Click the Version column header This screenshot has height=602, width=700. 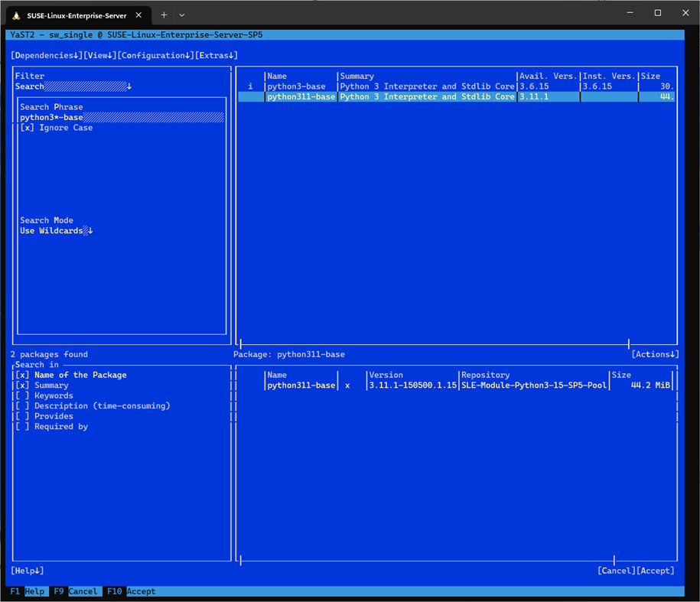tap(386, 375)
